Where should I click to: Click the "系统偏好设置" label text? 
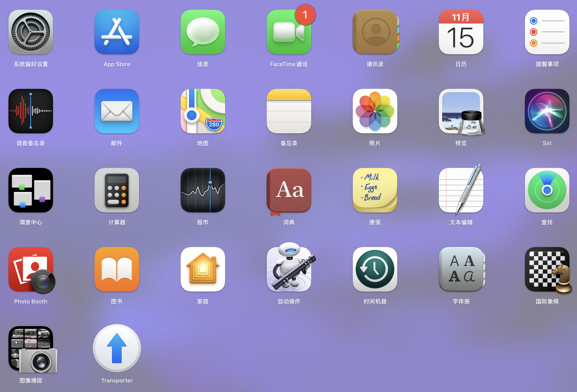30,64
